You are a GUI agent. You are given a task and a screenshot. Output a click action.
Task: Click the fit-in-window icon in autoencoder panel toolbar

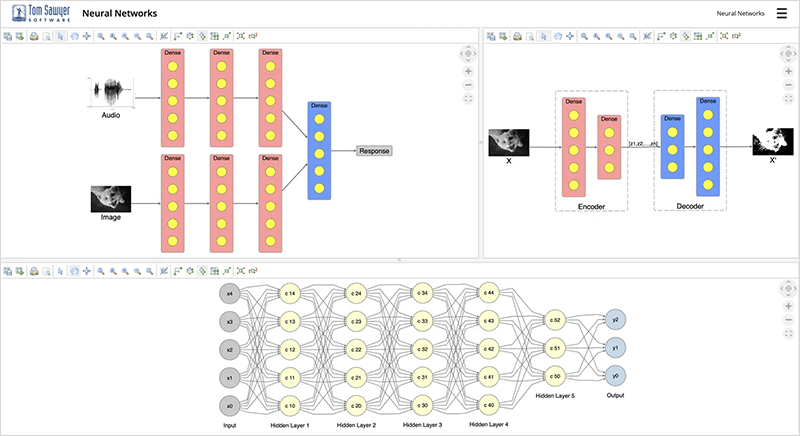(x=724, y=36)
